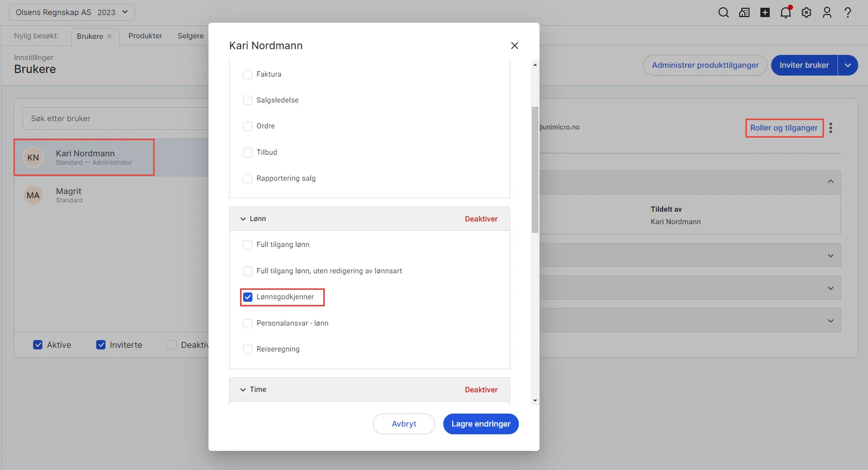This screenshot has width=868, height=470.
Task: Click the dialog's vertical scrollbar thumb
Action: (535, 170)
